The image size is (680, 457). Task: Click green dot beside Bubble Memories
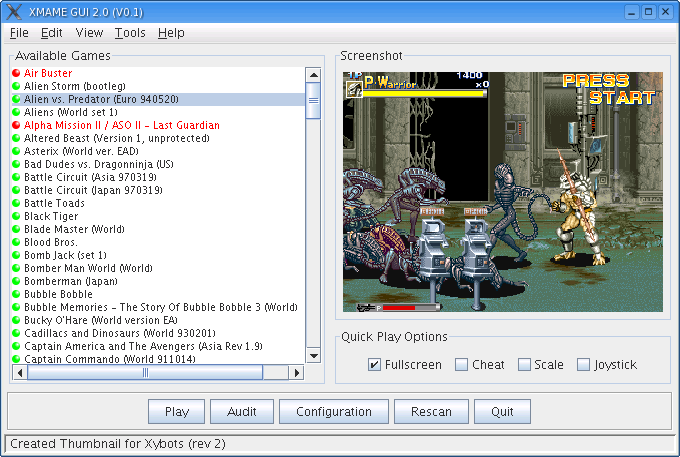click(x=16, y=307)
